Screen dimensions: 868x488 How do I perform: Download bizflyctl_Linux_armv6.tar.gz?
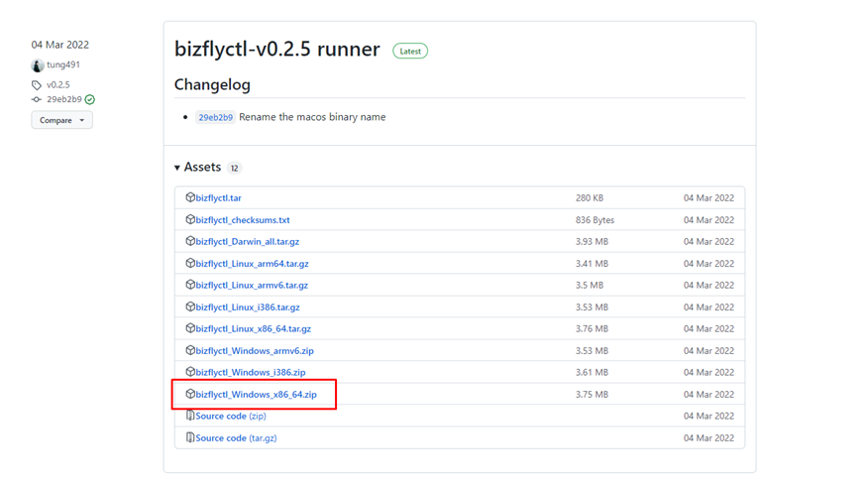point(252,286)
